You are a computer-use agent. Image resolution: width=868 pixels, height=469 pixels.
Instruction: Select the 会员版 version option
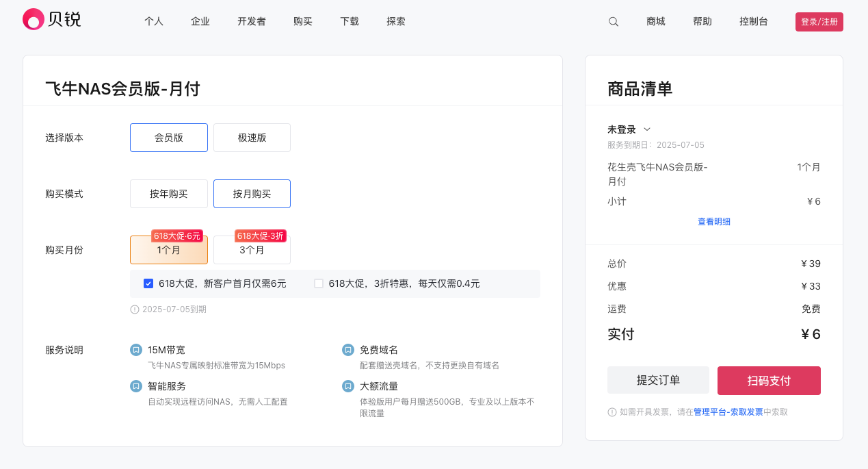coord(169,138)
